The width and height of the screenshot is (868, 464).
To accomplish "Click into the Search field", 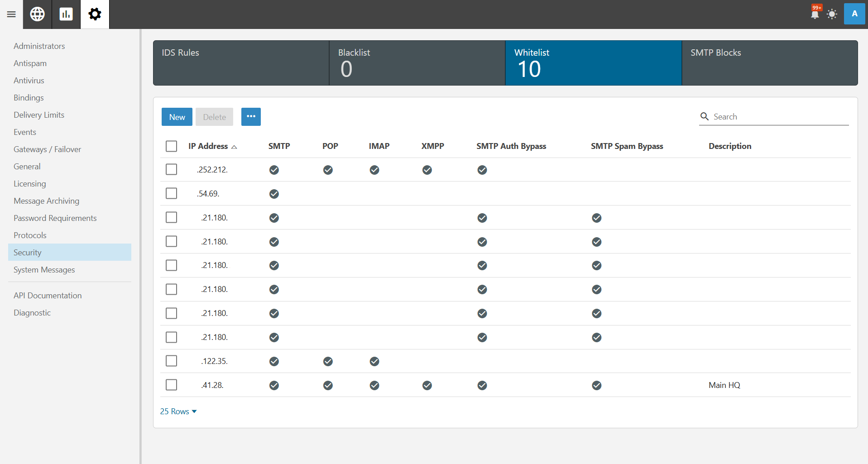I will (x=779, y=117).
